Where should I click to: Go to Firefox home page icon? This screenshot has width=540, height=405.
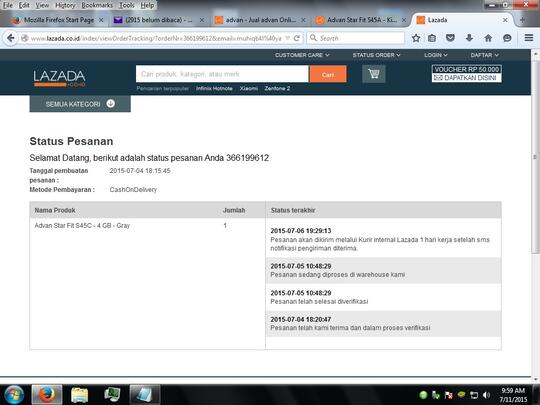tap(488, 38)
